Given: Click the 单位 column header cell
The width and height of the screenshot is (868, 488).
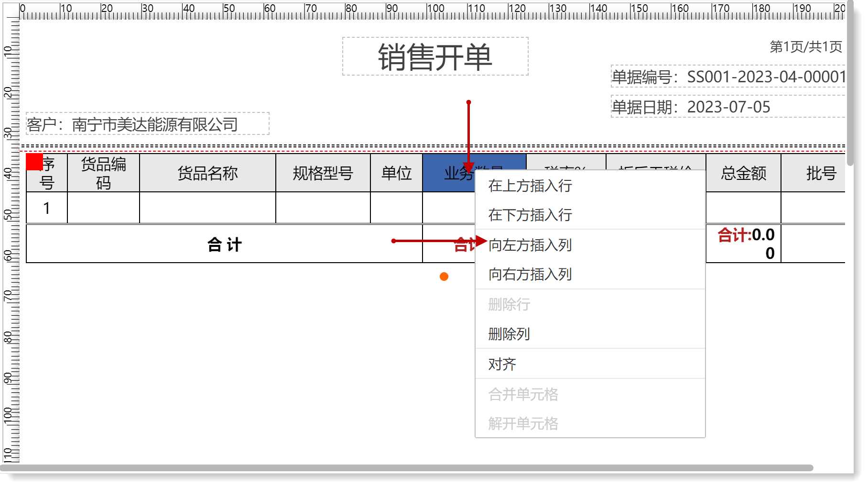Looking at the screenshot, I should point(396,173).
